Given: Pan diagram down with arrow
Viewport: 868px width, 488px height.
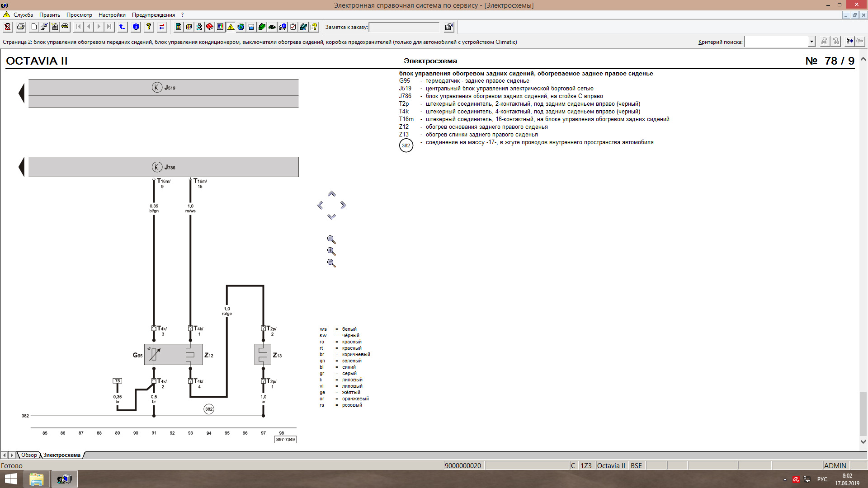Looking at the screenshot, I should pos(331,217).
